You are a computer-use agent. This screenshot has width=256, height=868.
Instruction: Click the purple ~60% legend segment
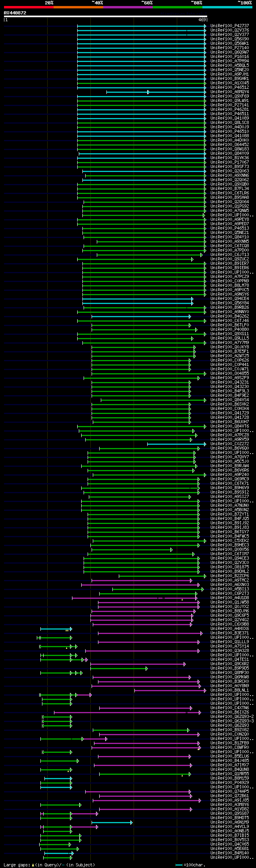click(128, 7)
